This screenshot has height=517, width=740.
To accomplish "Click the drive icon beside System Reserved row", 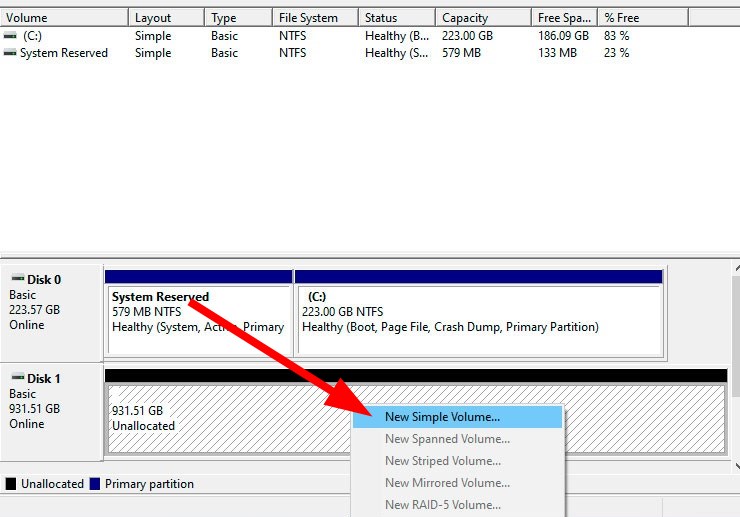I will (10, 53).
